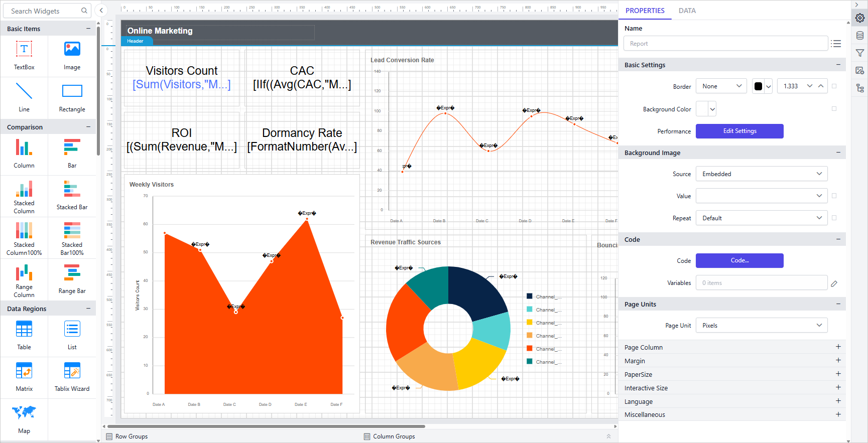
Task: Choose the Stacked Bar100% widget
Action: [72, 238]
